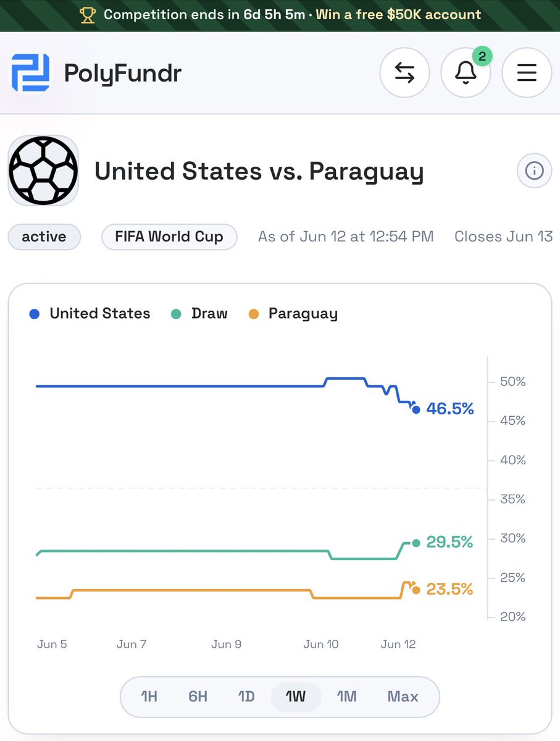The image size is (560, 741).
Task: Toggle the United States series legend
Action: click(x=90, y=314)
